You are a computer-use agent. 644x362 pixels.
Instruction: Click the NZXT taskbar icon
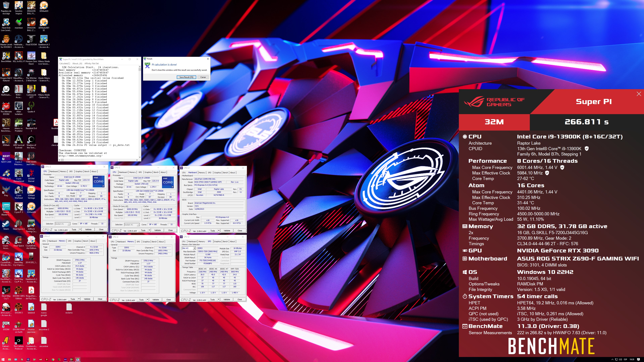[66, 359]
